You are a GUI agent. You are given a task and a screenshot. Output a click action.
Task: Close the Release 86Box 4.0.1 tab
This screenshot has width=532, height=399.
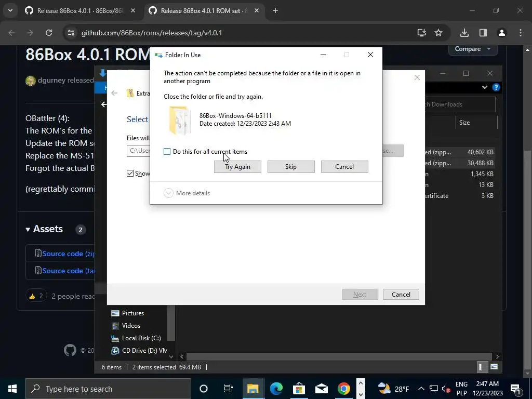(133, 10)
